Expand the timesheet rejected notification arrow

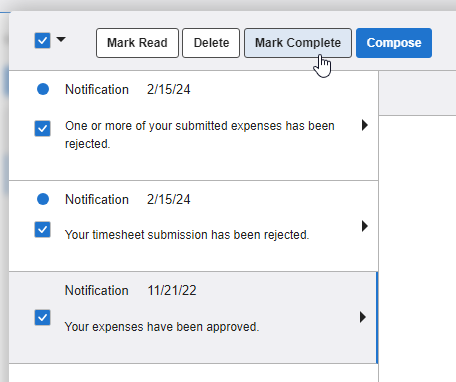(x=365, y=226)
